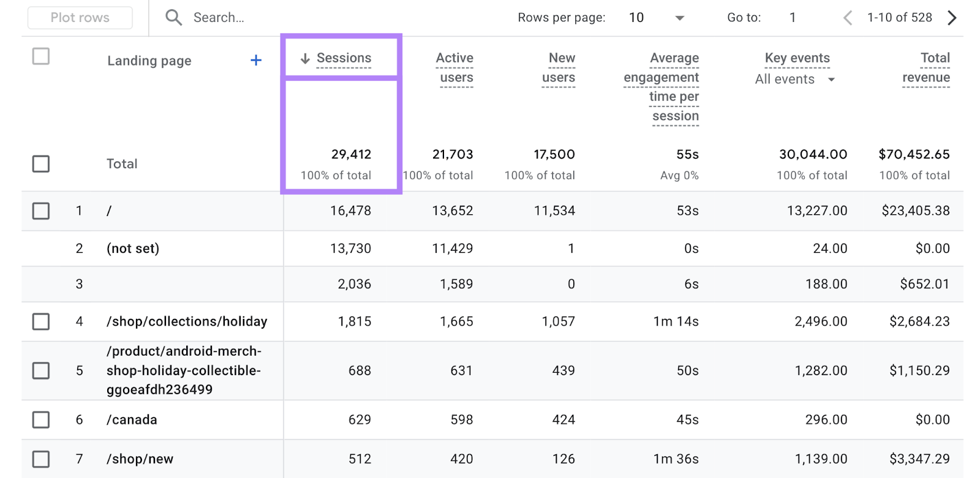Sort by New users column

tap(559, 67)
